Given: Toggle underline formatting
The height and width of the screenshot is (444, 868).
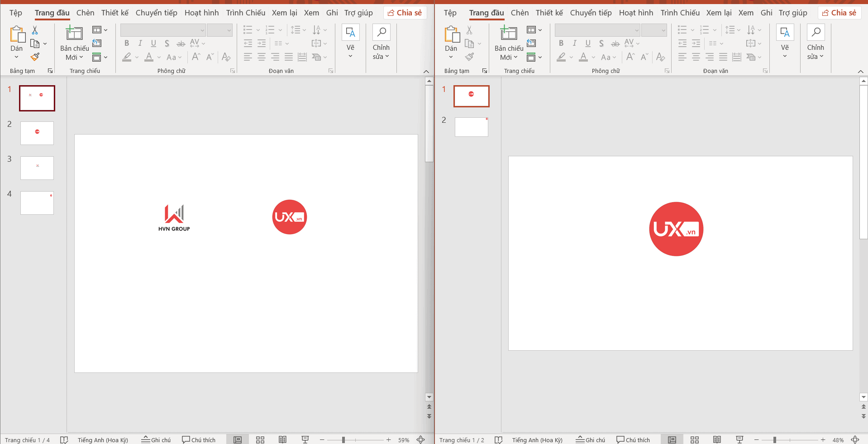Looking at the screenshot, I should [x=153, y=43].
